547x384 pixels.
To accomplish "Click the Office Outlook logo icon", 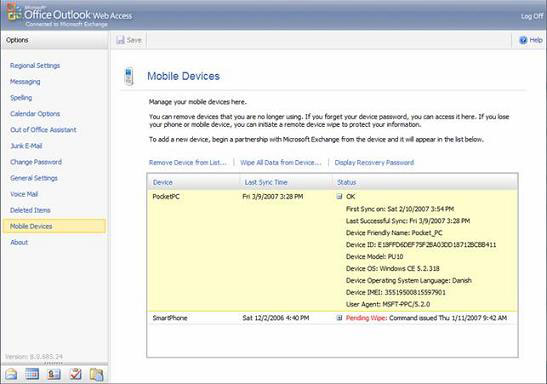I will [13, 12].
